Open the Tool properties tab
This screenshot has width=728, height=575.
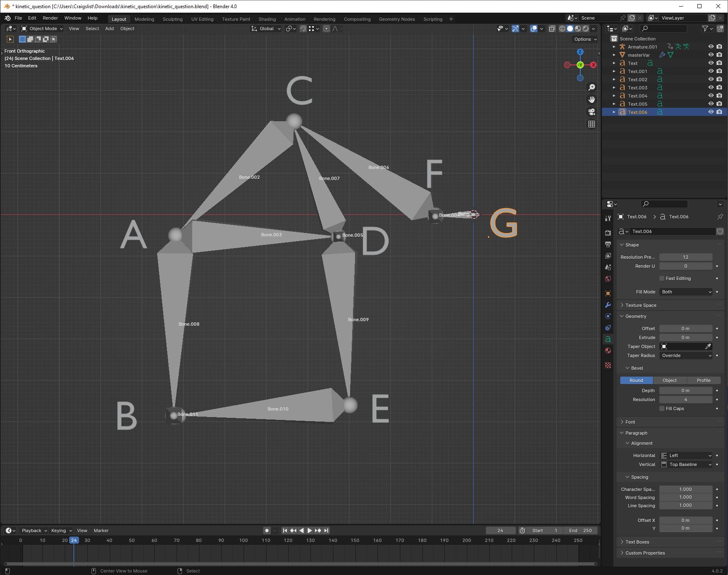608,218
